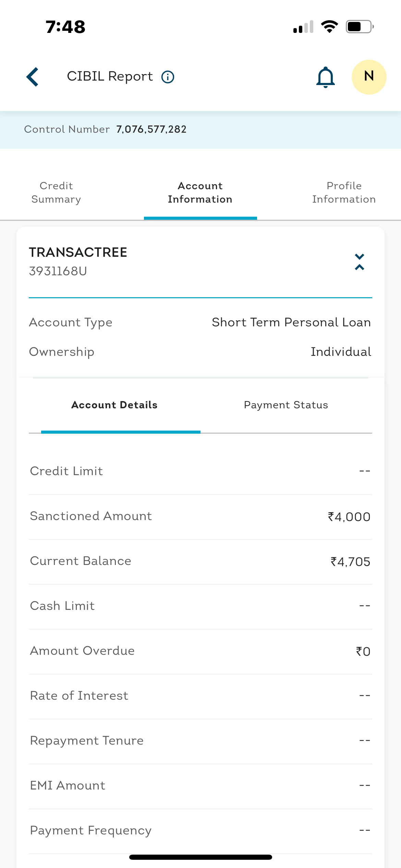The width and height of the screenshot is (401, 868).
Task: Tap the Amount Overdue row
Action: [200, 651]
